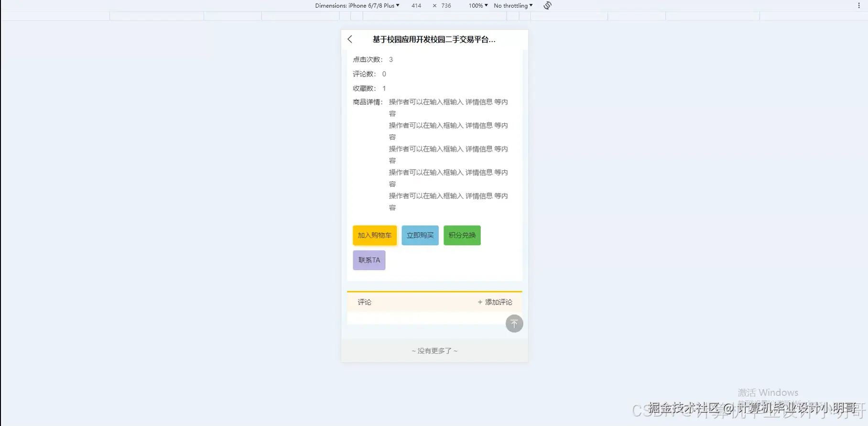868x426 pixels.
Task: Tap the purple 联系TA button
Action: (x=369, y=260)
